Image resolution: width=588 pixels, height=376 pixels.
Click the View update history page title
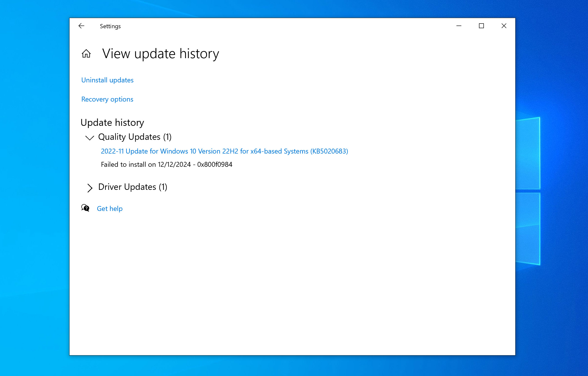pos(161,54)
